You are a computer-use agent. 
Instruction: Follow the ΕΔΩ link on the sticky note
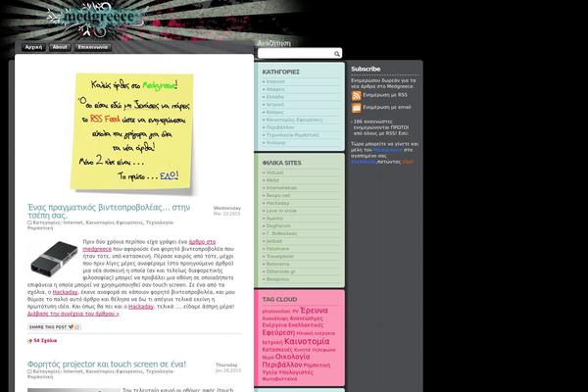(x=170, y=175)
